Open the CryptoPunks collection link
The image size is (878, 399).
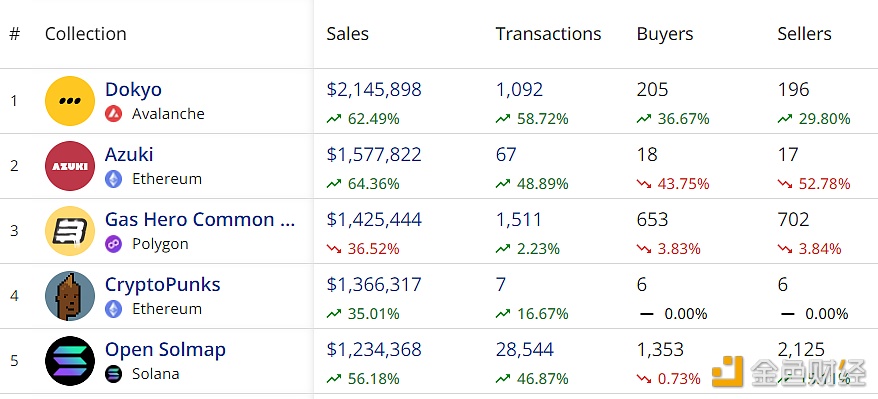[x=162, y=284]
